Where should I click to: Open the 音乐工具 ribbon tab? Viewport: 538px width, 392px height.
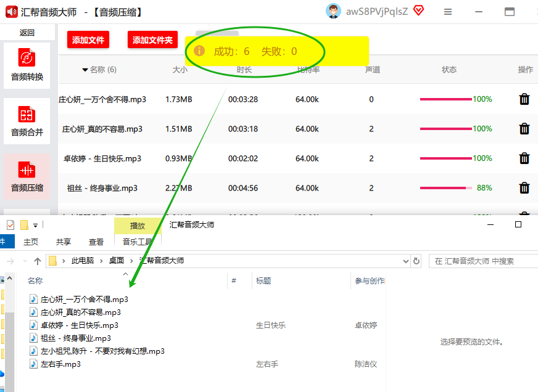point(138,242)
